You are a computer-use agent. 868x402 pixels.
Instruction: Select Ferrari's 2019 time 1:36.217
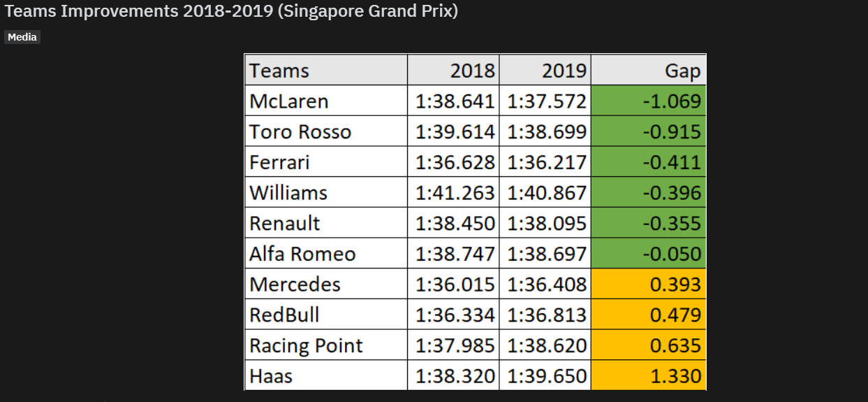coord(545,162)
